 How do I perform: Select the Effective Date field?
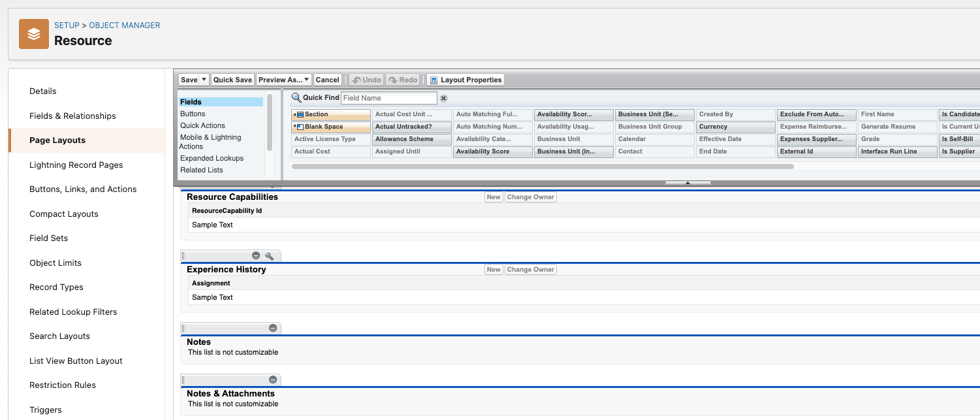(736, 139)
